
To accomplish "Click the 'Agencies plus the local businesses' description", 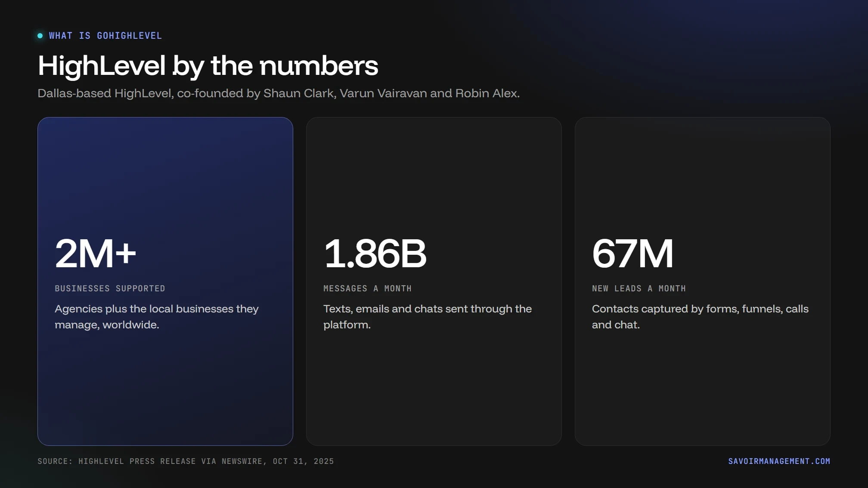I will point(157,317).
